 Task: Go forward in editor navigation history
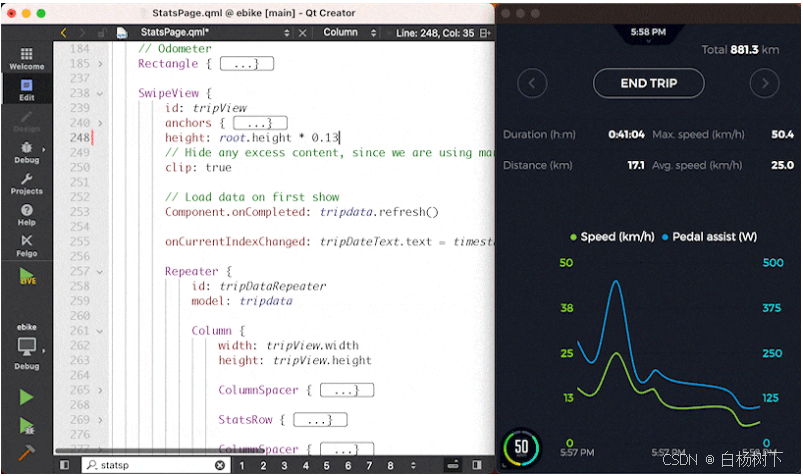(x=82, y=33)
